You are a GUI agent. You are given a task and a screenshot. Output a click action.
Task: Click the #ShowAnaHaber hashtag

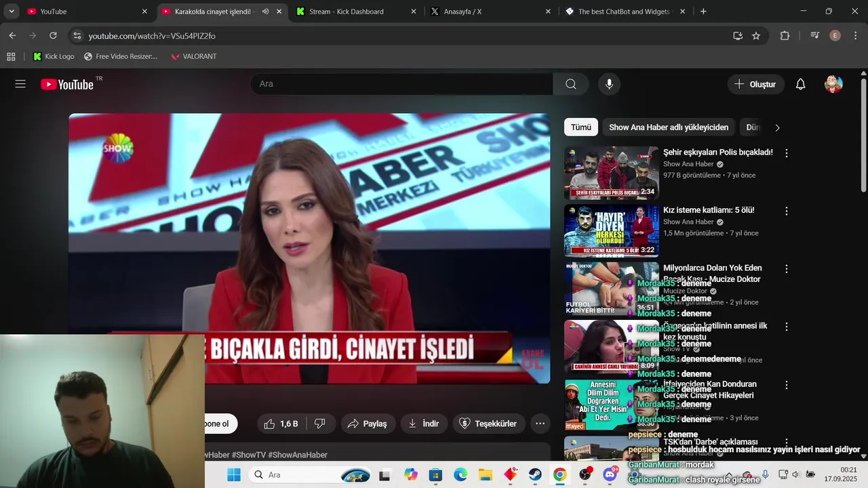(x=298, y=455)
